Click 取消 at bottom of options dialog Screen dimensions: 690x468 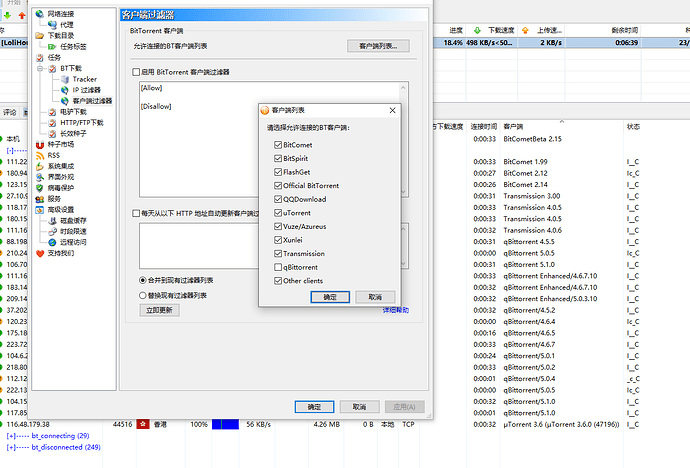coord(360,407)
